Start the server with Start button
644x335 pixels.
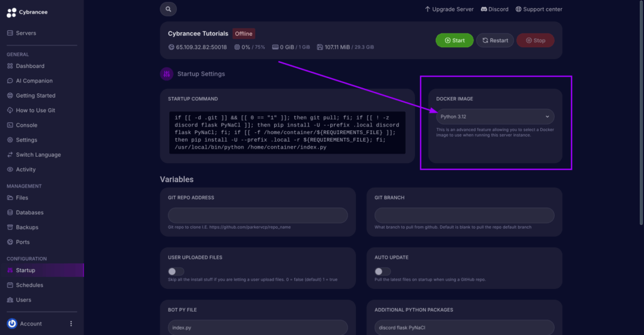[454, 40]
